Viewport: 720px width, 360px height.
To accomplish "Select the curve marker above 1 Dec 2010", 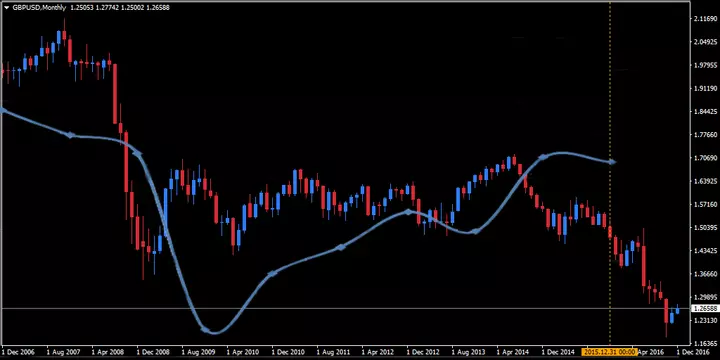I will 273,274.
